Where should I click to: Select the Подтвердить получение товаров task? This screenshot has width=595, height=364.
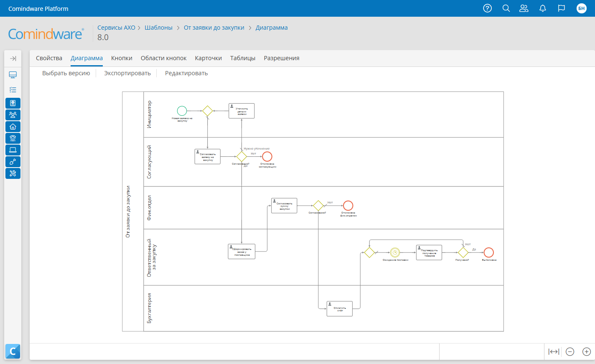429,252
